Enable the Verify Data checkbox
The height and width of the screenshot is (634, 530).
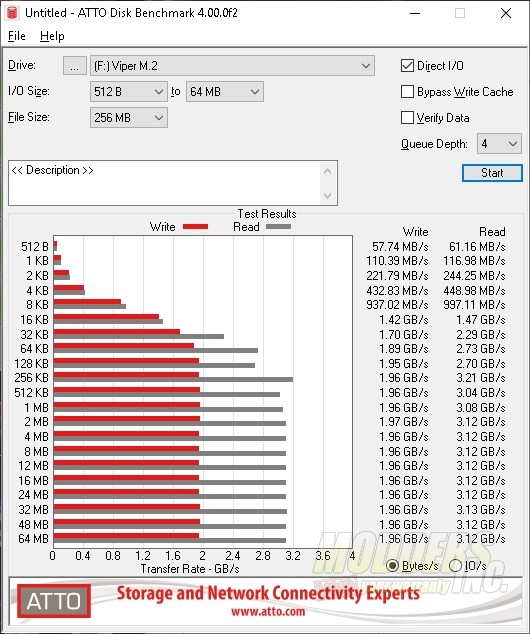tap(407, 118)
